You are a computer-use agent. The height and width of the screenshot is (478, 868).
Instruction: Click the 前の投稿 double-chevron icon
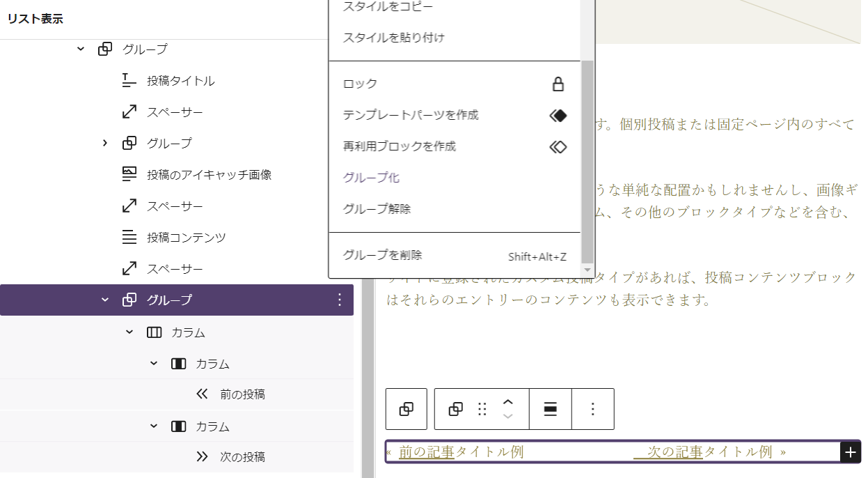[203, 394]
